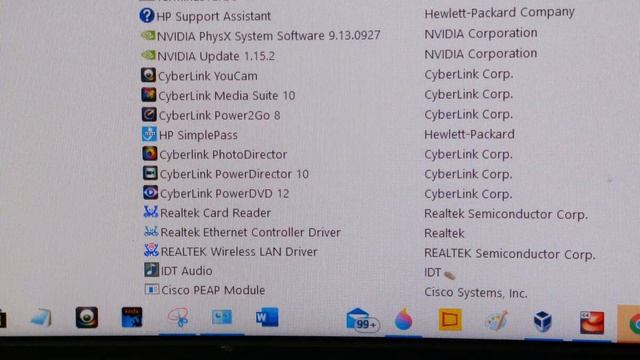The width and height of the screenshot is (640, 360).
Task: Click CyberLink Corp. publisher in Media Suite row
Action: pos(469,94)
